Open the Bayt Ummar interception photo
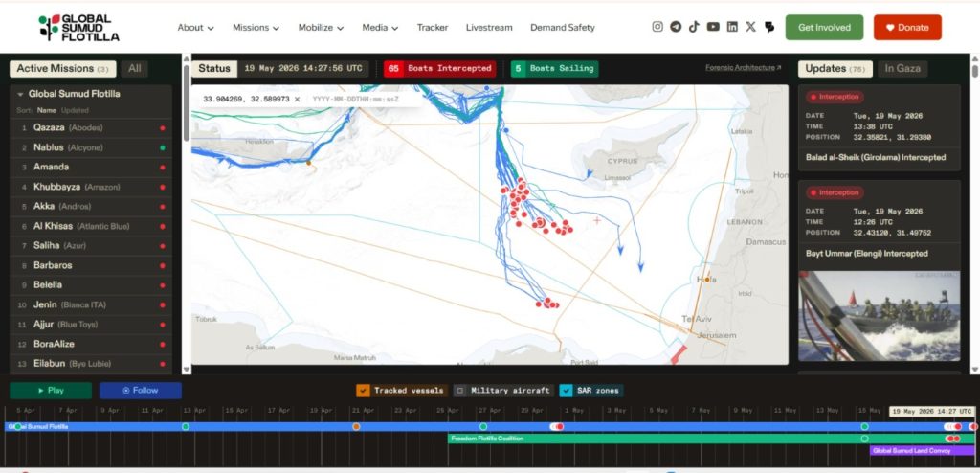The image size is (980, 473). (879, 316)
